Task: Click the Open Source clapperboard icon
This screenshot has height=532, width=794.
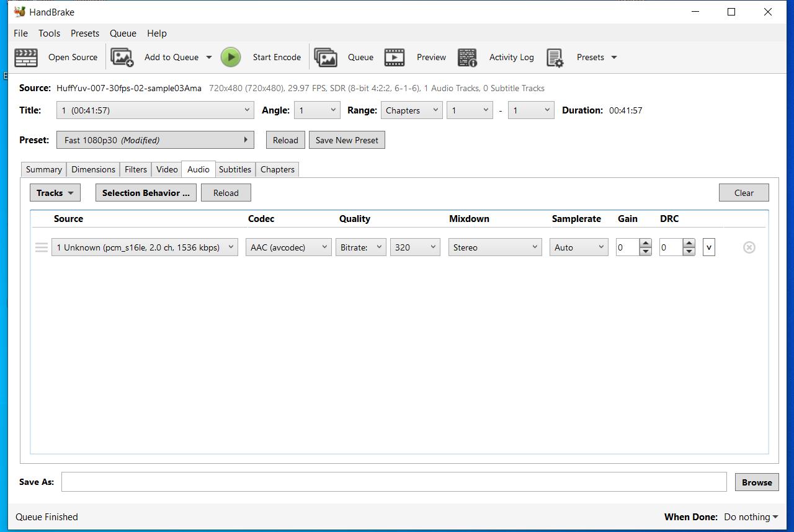Action: tap(26, 57)
